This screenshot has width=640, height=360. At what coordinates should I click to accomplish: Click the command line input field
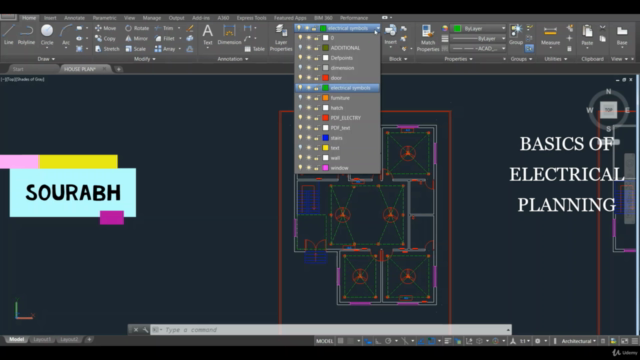(331, 330)
